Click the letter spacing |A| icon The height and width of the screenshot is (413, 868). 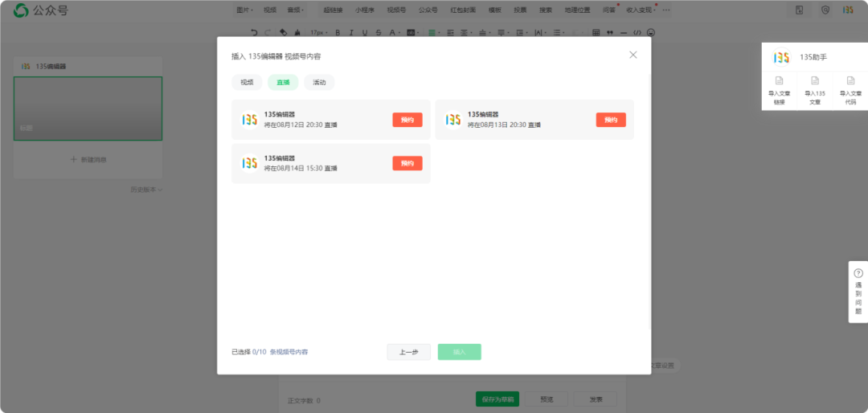click(x=538, y=32)
